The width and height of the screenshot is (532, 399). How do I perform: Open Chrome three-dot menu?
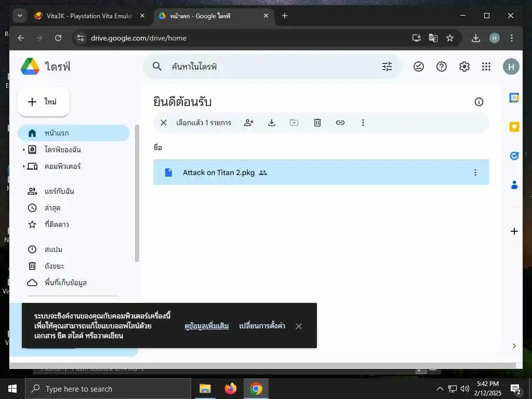click(512, 38)
